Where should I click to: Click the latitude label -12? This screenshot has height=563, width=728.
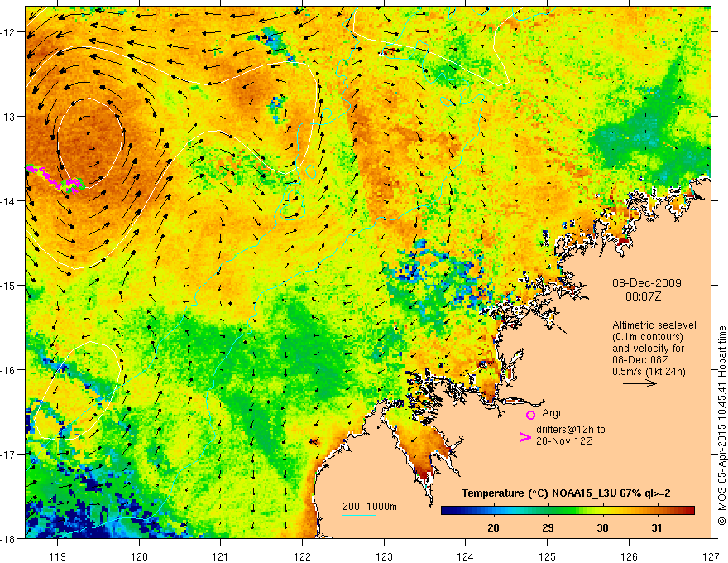coord(9,32)
